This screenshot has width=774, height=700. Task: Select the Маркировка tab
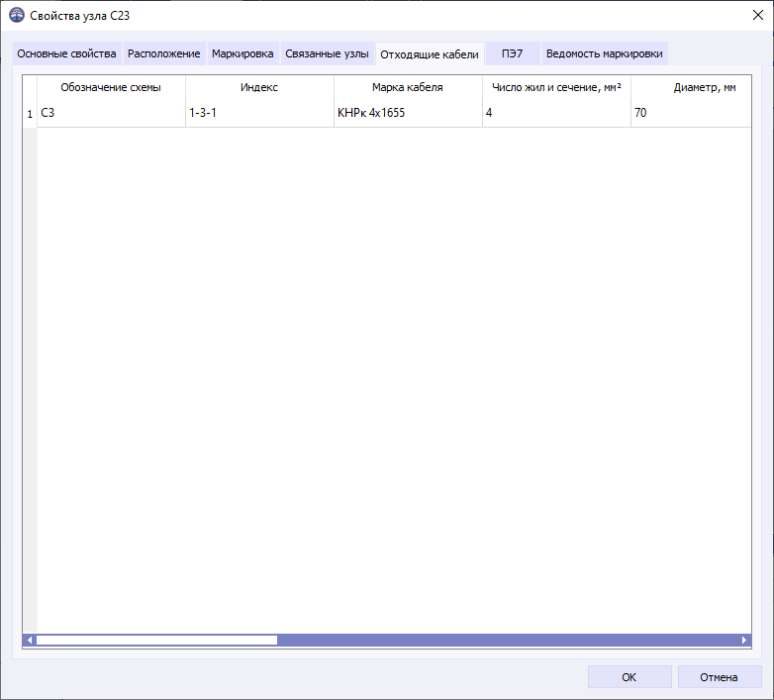242,53
